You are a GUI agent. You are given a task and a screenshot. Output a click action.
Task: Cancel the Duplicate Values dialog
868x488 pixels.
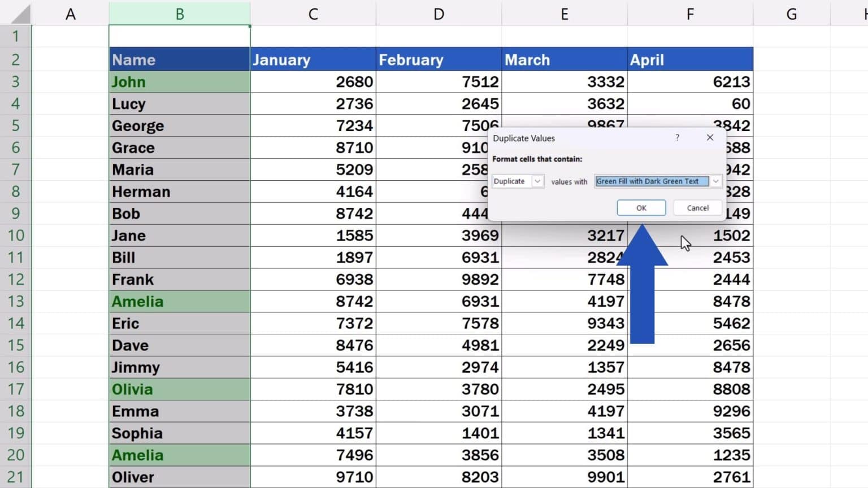(697, 208)
